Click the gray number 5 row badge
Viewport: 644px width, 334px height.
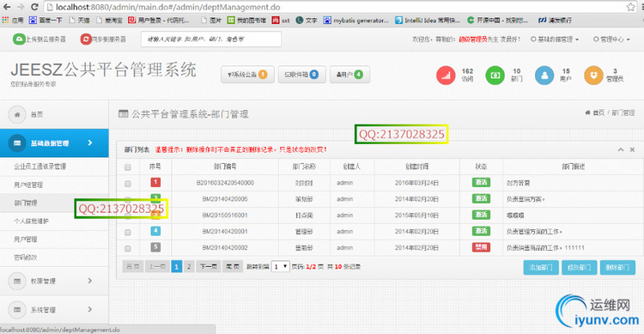point(155,247)
